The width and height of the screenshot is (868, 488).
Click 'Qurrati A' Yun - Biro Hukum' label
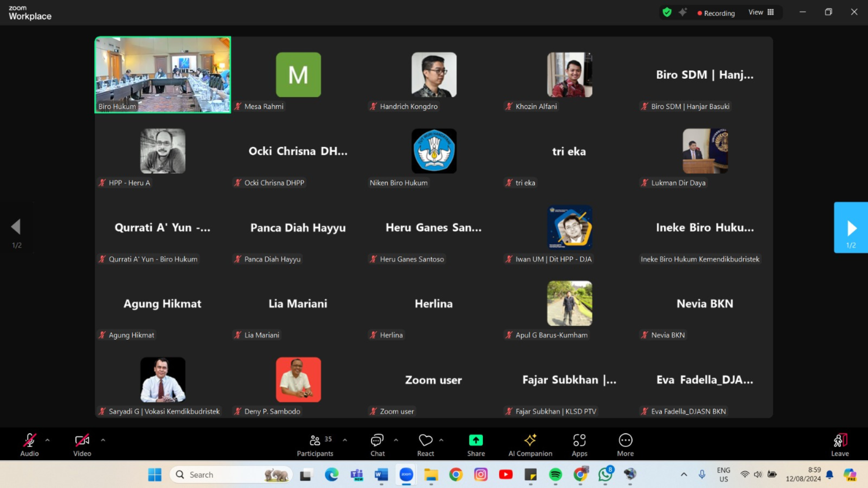coord(153,259)
